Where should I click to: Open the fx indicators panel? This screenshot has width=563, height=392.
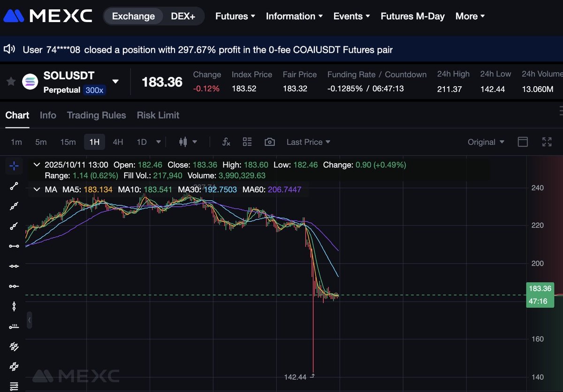[226, 142]
